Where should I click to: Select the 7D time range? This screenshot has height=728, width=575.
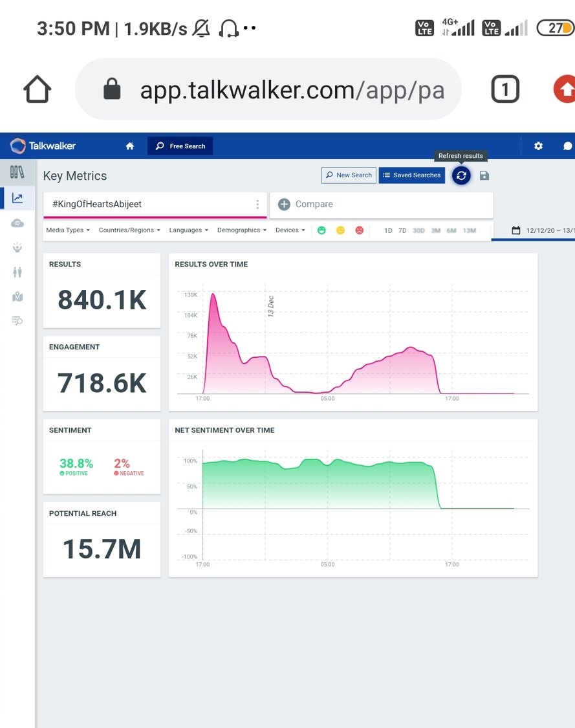point(402,230)
